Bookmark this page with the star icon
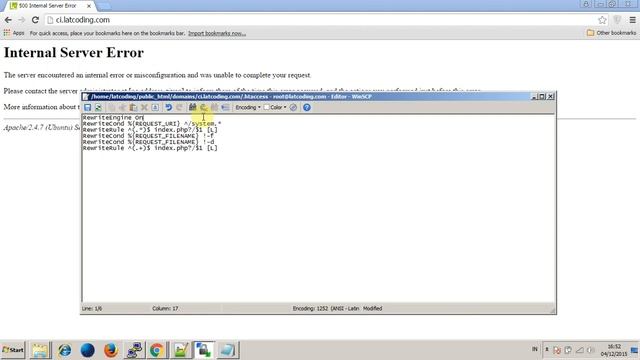This screenshot has width=640, height=360. point(602,20)
